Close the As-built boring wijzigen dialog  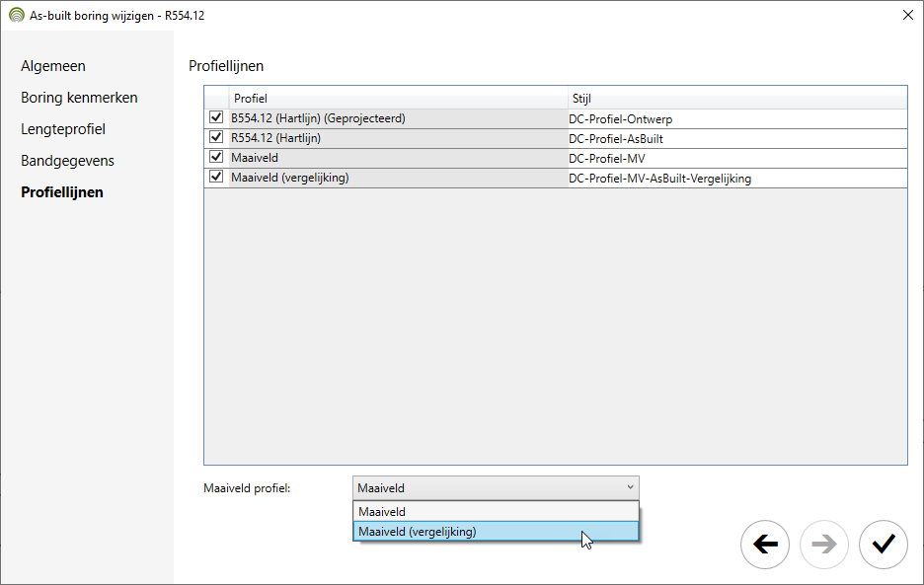pyautogui.click(x=908, y=16)
